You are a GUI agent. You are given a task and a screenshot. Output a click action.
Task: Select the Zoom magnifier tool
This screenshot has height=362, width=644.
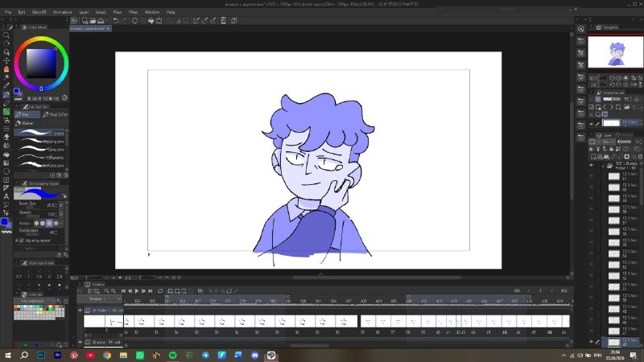6,35
